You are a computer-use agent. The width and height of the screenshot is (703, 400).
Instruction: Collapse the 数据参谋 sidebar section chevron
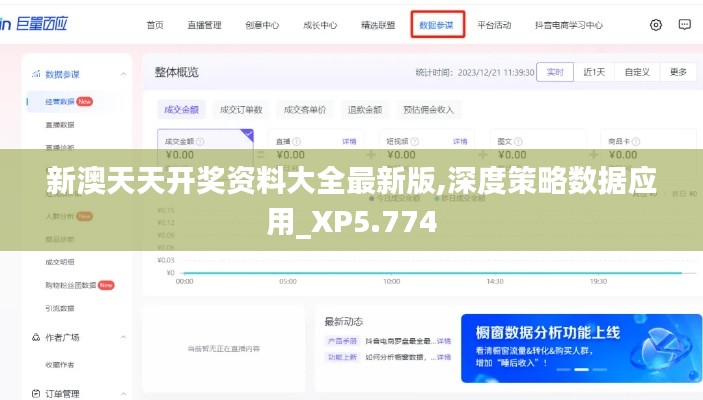click(123, 74)
